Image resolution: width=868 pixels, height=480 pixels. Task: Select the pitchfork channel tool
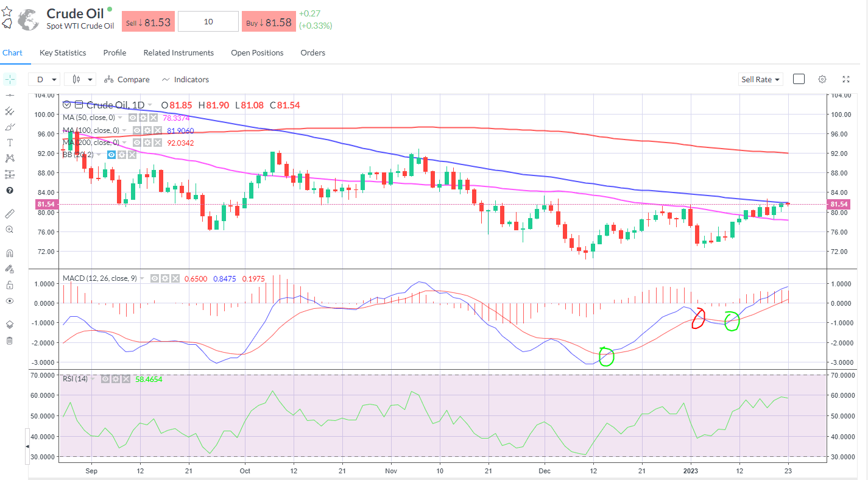pyautogui.click(x=10, y=111)
